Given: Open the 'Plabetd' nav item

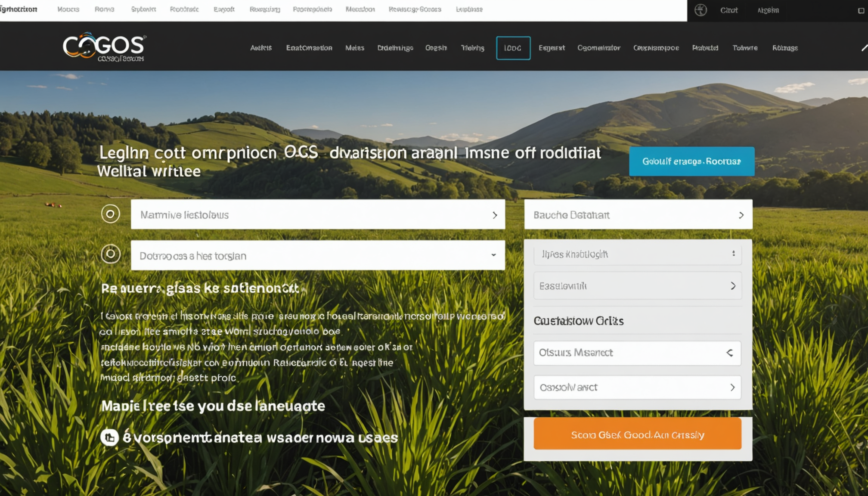Looking at the screenshot, I should (x=705, y=48).
